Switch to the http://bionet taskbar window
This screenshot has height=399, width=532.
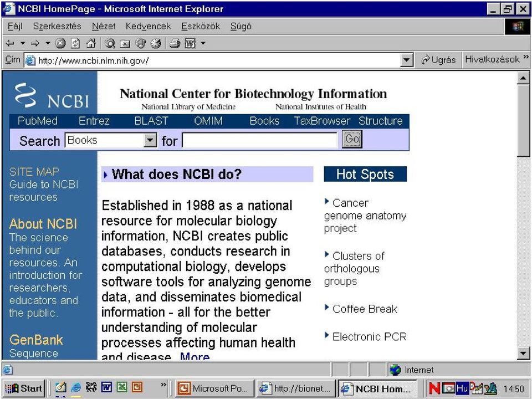coord(296,388)
